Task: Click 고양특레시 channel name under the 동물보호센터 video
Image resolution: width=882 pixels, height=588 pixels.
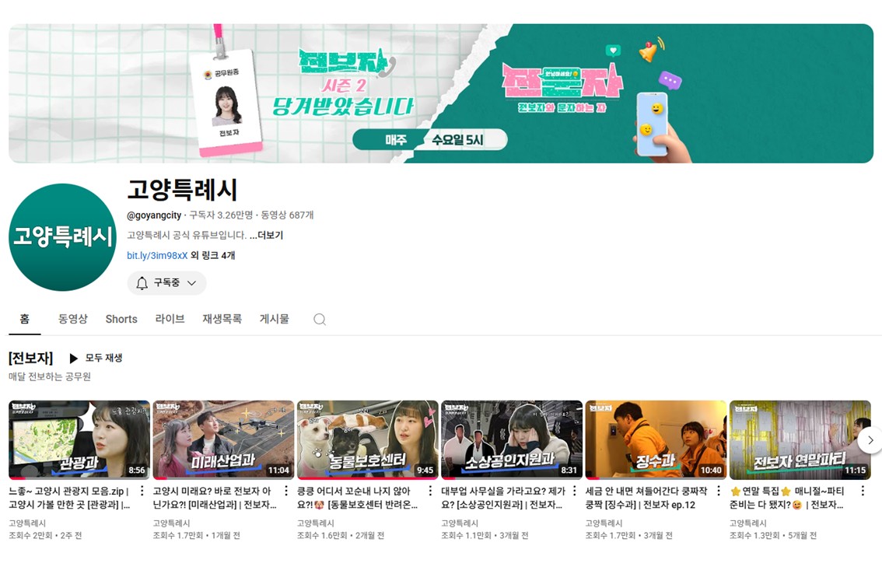Action: click(x=316, y=523)
